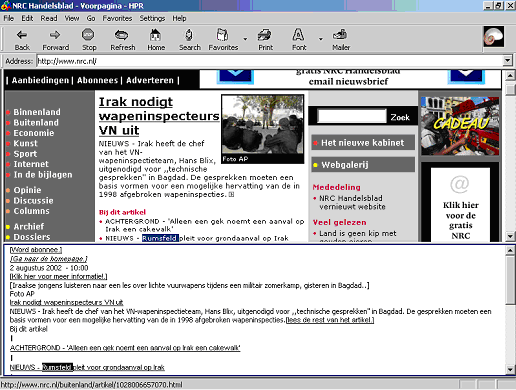Open the Address bar history dropdown
The image size is (516, 390).
(x=507, y=61)
